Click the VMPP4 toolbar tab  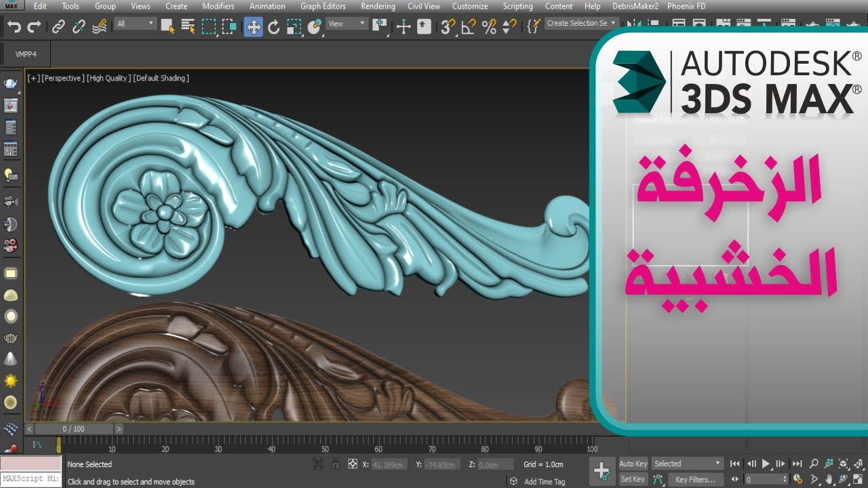point(26,54)
